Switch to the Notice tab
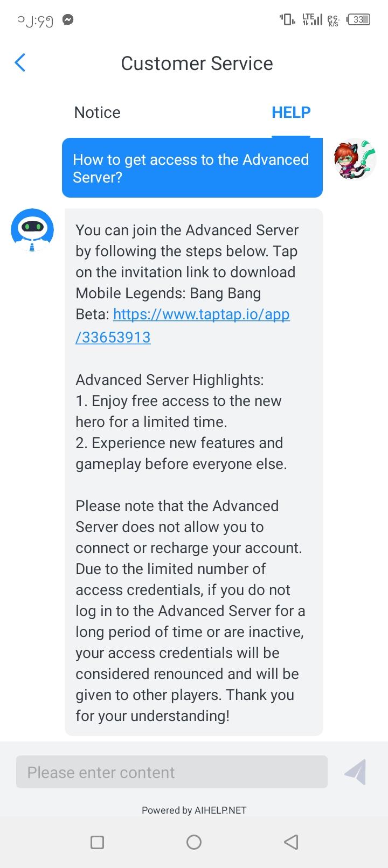This screenshot has width=388, height=868. click(97, 112)
